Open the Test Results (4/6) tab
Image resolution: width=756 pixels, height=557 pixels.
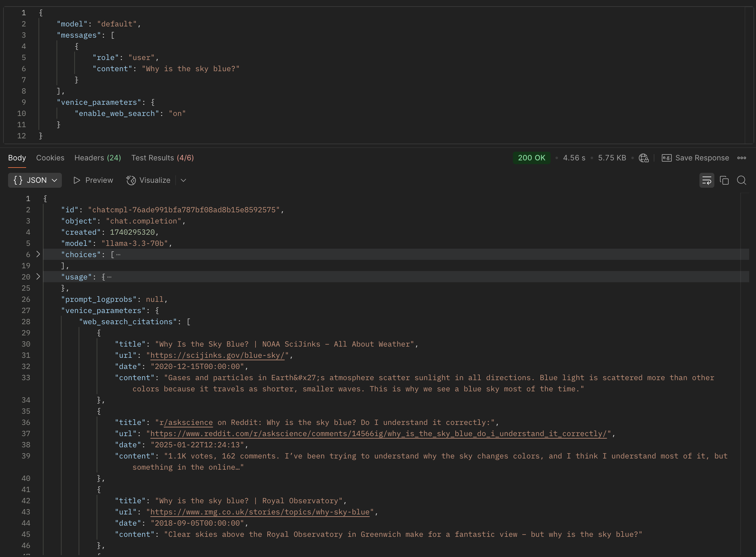[162, 158]
